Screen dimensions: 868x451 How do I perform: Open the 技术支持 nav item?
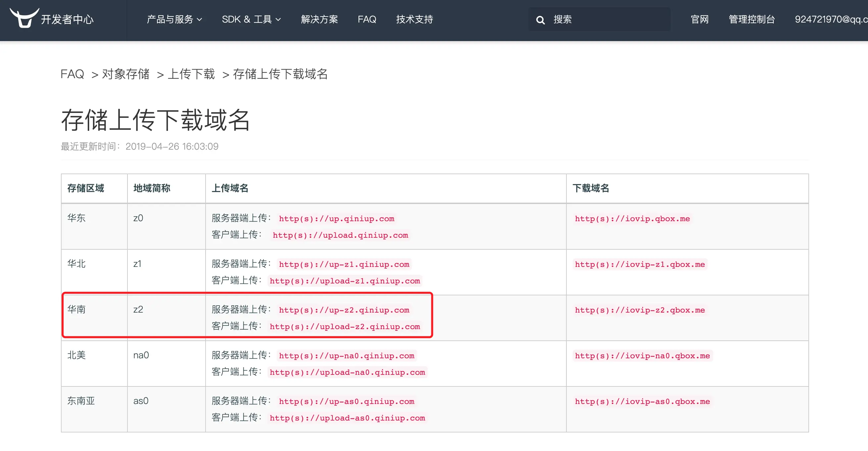tap(414, 20)
